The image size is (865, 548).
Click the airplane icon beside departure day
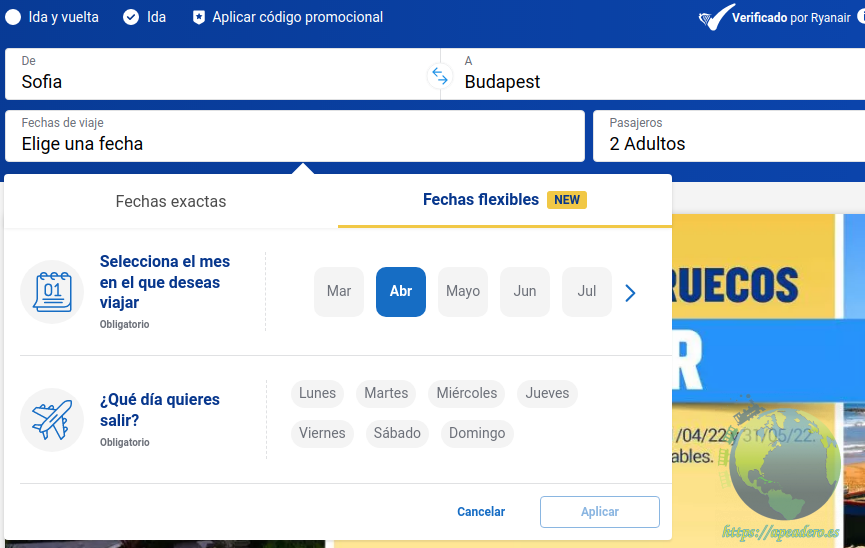coord(52,419)
